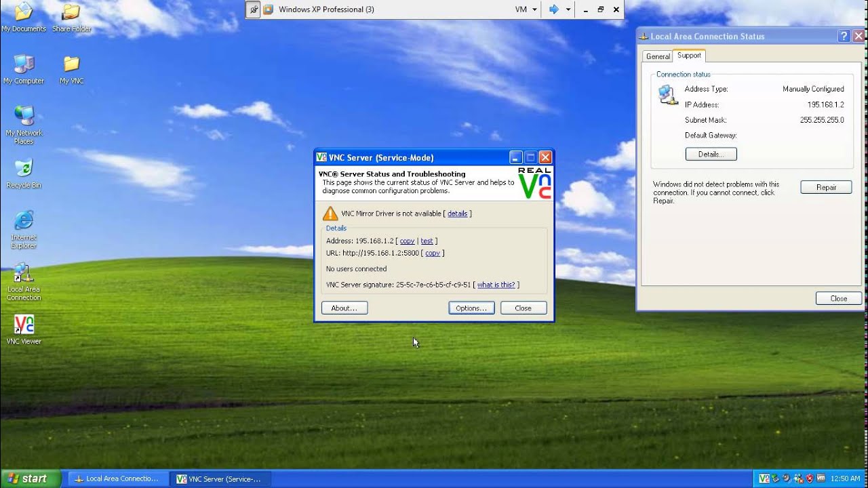Image resolution: width=868 pixels, height=488 pixels.
Task: Select the My VNC folder icon
Action: [x=71, y=69]
